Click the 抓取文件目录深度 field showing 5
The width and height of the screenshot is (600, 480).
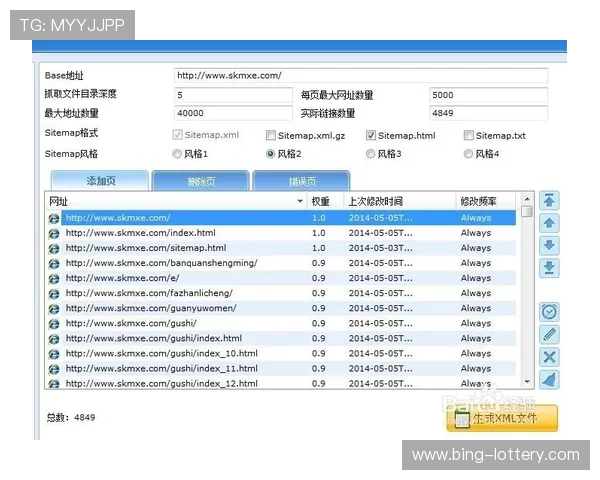[x=233, y=95]
